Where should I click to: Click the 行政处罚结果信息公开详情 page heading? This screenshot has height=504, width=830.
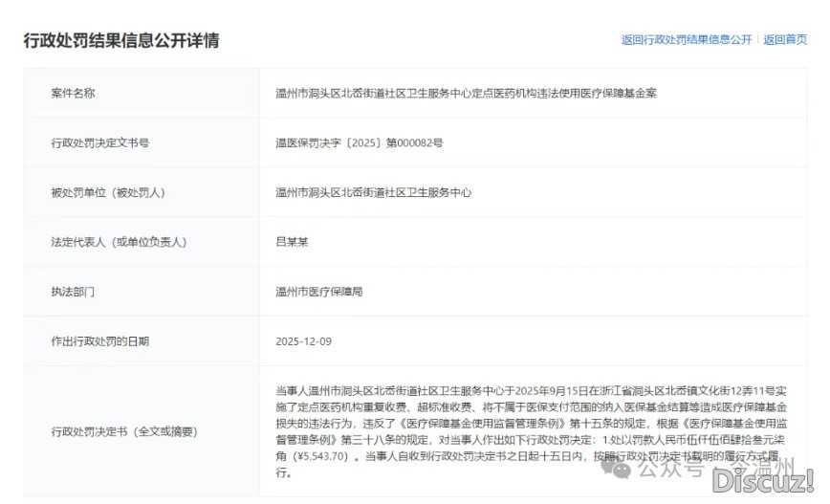pyautogui.click(x=121, y=41)
